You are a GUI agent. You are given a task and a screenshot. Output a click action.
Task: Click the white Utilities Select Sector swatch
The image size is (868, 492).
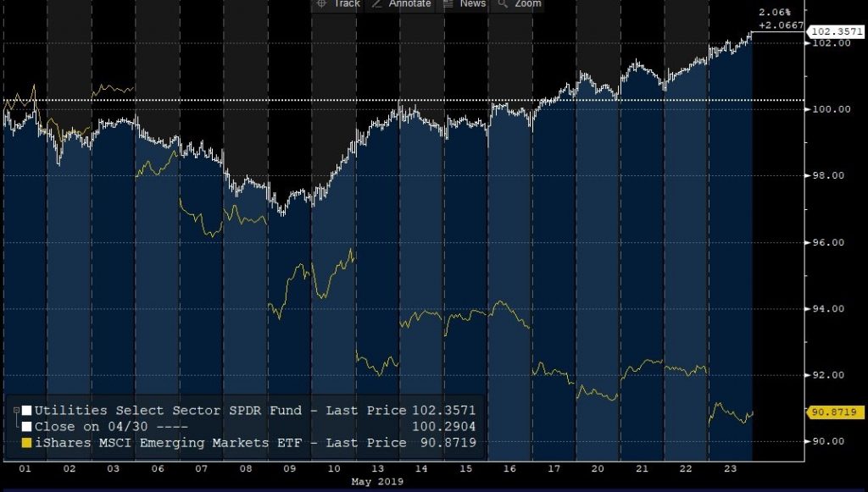(x=26, y=411)
